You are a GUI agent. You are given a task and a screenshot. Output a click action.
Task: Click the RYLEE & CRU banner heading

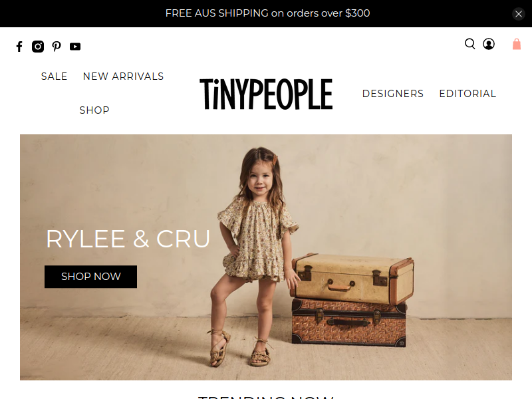click(128, 239)
